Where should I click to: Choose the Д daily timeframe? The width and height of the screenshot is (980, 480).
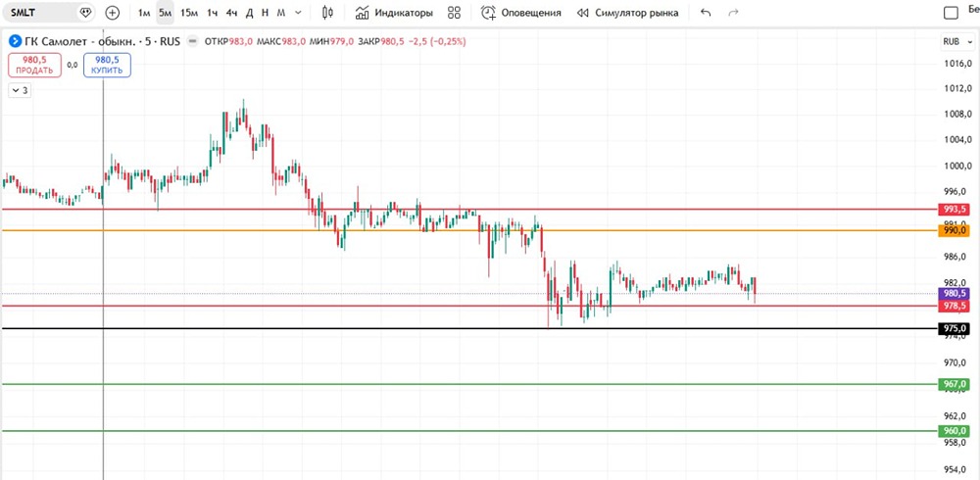[x=249, y=13]
